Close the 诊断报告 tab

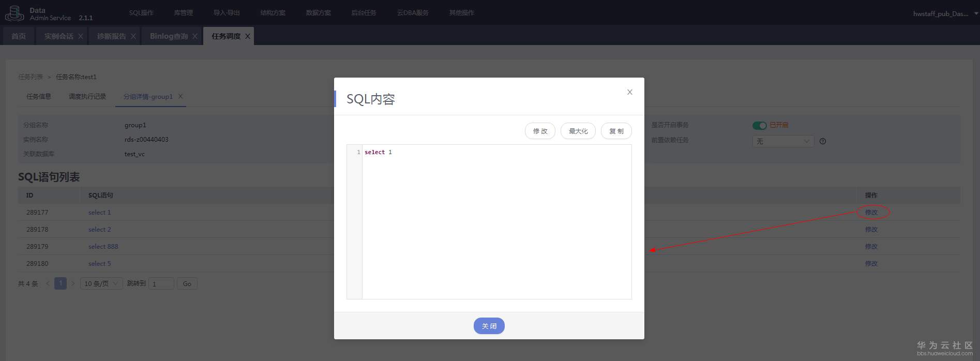click(x=133, y=36)
